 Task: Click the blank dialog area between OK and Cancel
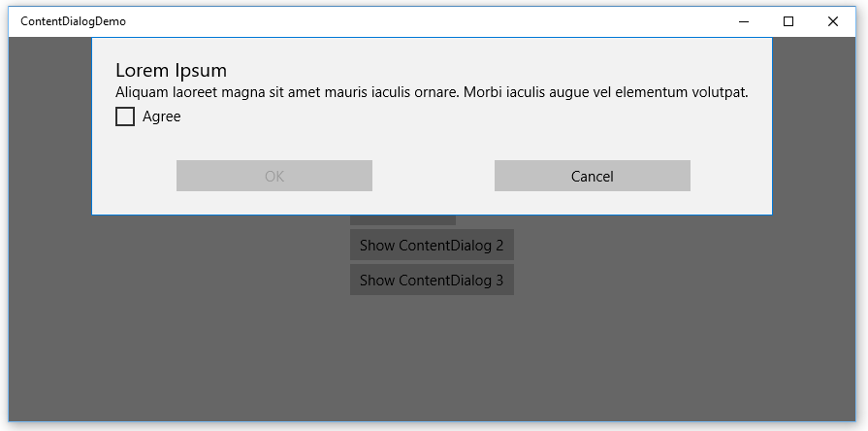point(433,176)
